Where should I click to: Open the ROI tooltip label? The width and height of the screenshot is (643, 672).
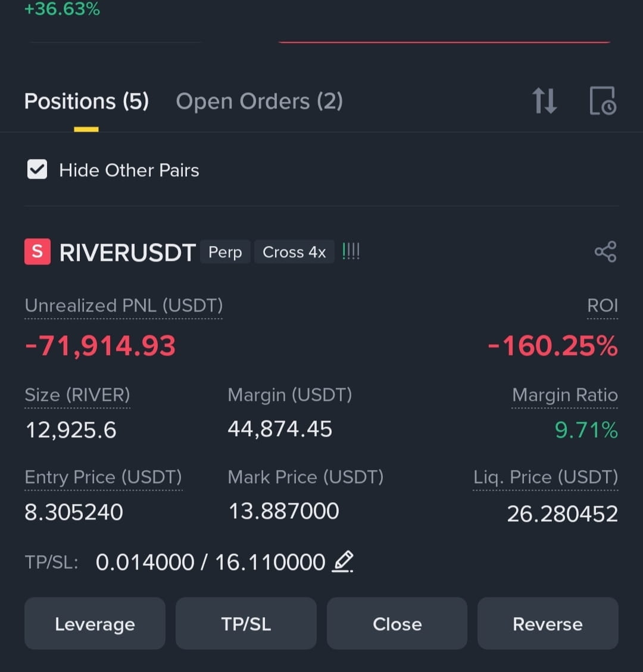click(x=602, y=306)
